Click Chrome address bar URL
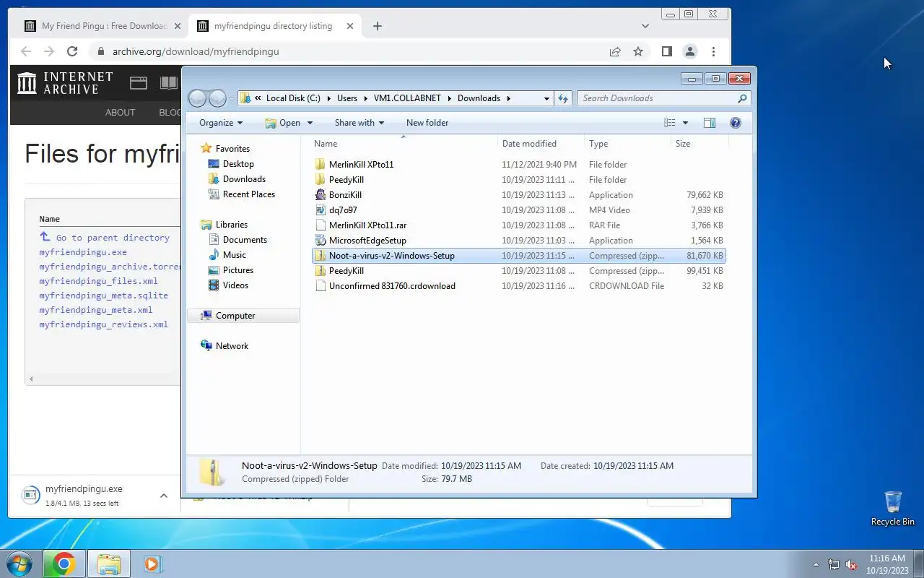Screen dimensions: 924x578 (196, 51)
